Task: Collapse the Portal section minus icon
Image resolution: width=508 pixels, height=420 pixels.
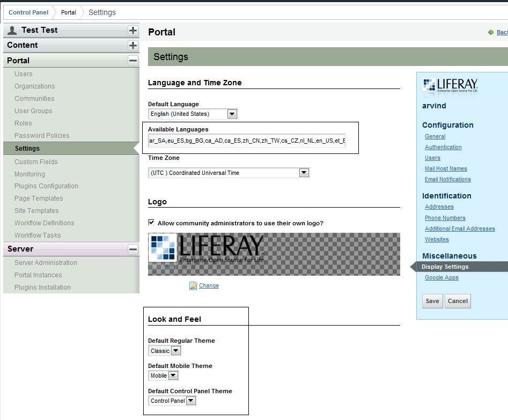Action: (133, 61)
